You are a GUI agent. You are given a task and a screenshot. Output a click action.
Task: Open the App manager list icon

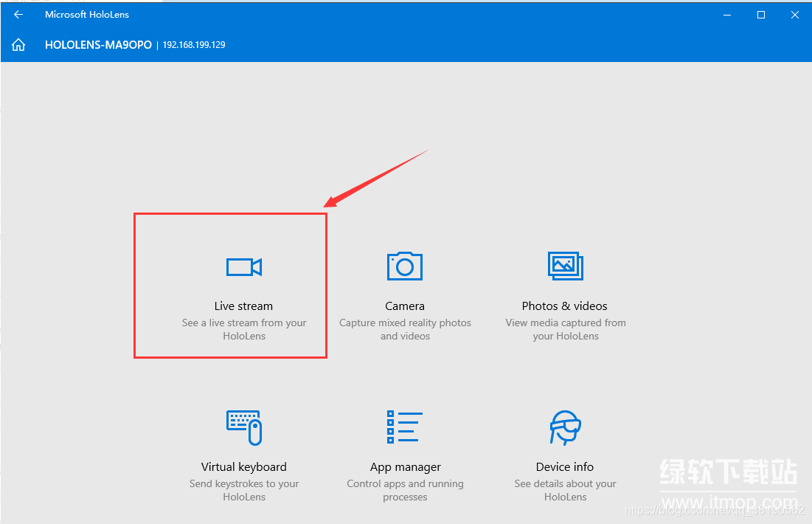405,427
